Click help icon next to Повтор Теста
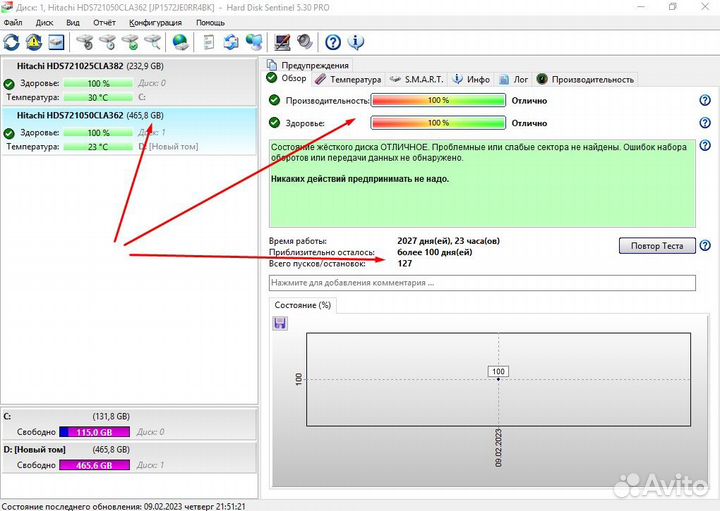 pos(705,245)
